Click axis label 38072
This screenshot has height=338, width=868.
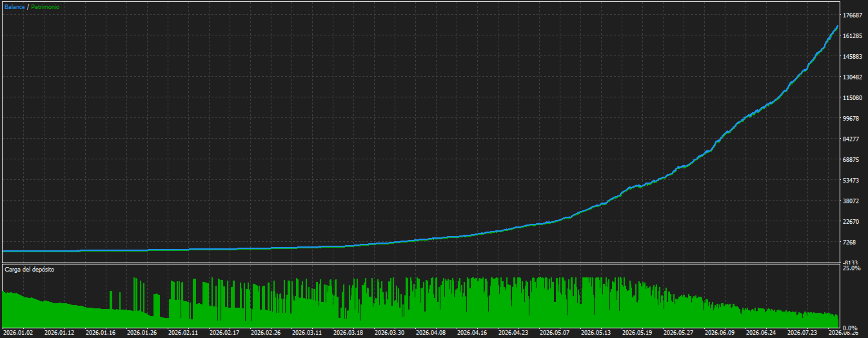851,201
